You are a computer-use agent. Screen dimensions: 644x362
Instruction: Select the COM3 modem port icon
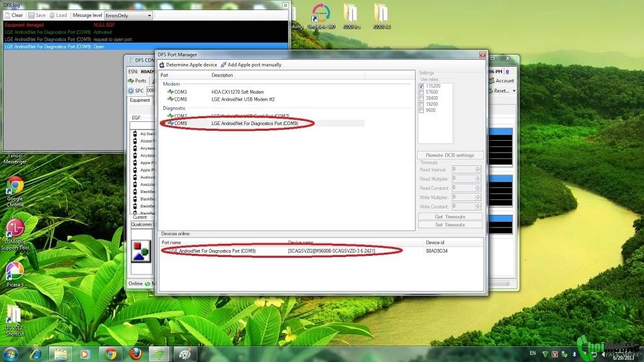pos(170,92)
